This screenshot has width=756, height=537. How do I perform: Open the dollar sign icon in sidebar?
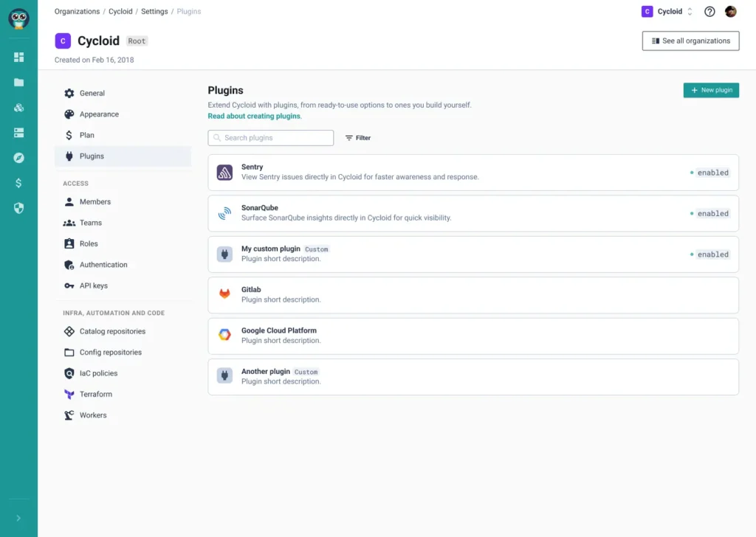click(18, 183)
